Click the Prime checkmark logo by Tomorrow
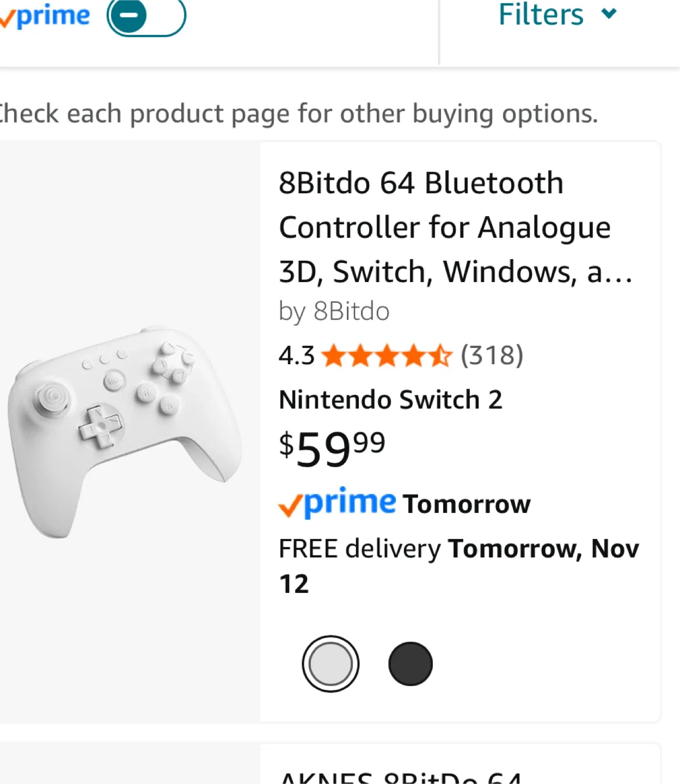 [x=337, y=504]
